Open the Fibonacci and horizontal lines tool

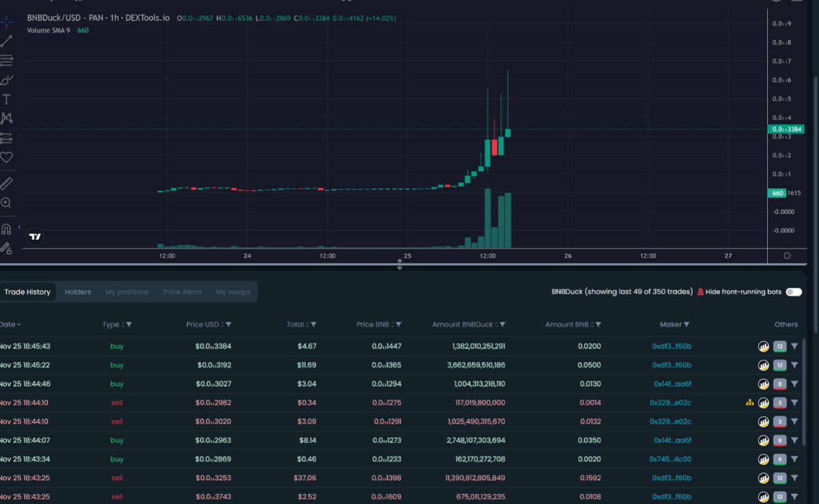(x=6, y=61)
